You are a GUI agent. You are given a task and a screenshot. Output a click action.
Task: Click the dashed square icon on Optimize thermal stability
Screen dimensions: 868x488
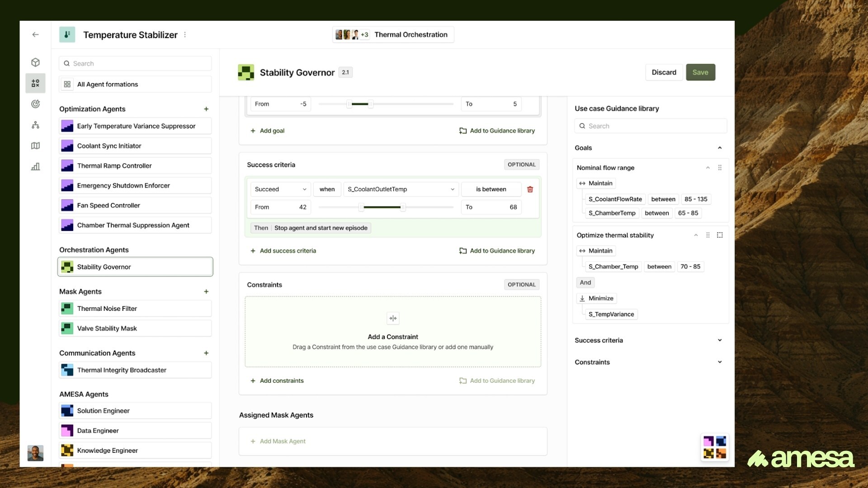click(x=720, y=235)
